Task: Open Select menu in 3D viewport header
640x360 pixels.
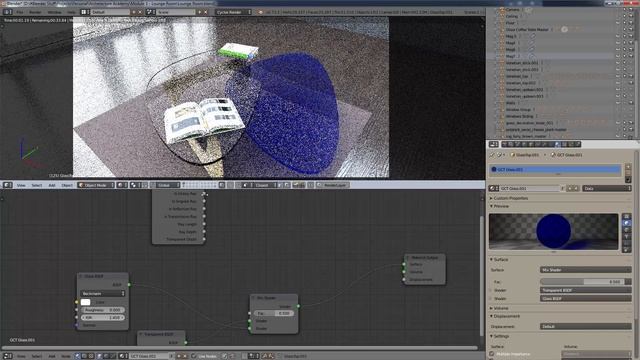Action: point(37,185)
